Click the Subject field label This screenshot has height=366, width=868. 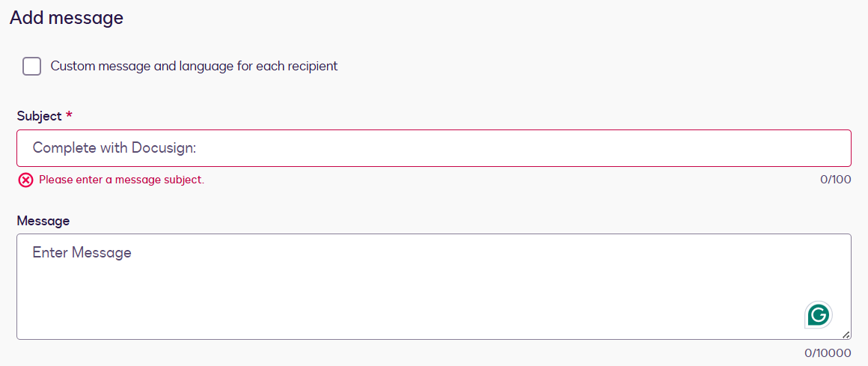(39, 116)
